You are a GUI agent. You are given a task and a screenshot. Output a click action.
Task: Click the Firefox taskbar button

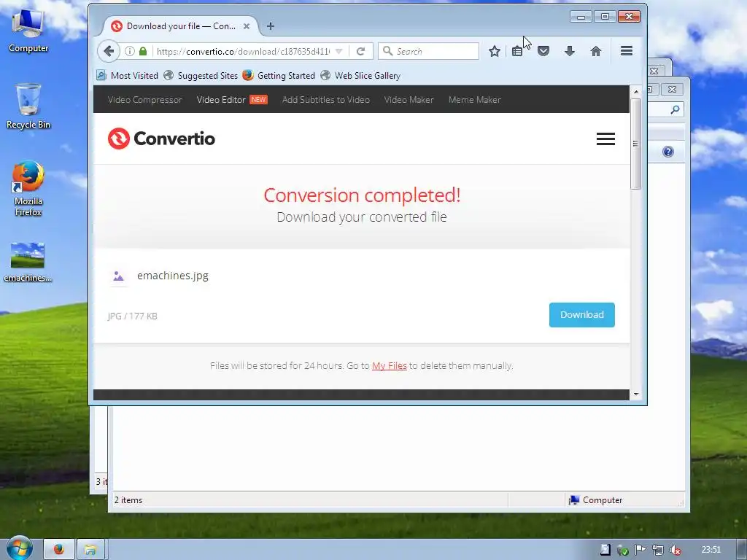pyautogui.click(x=59, y=550)
